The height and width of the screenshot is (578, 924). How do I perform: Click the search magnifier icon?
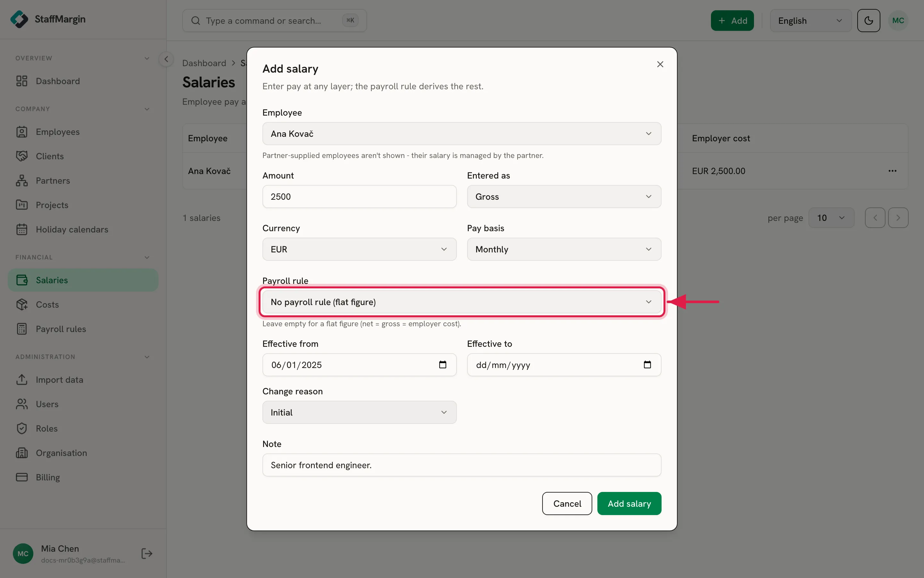pos(195,21)
